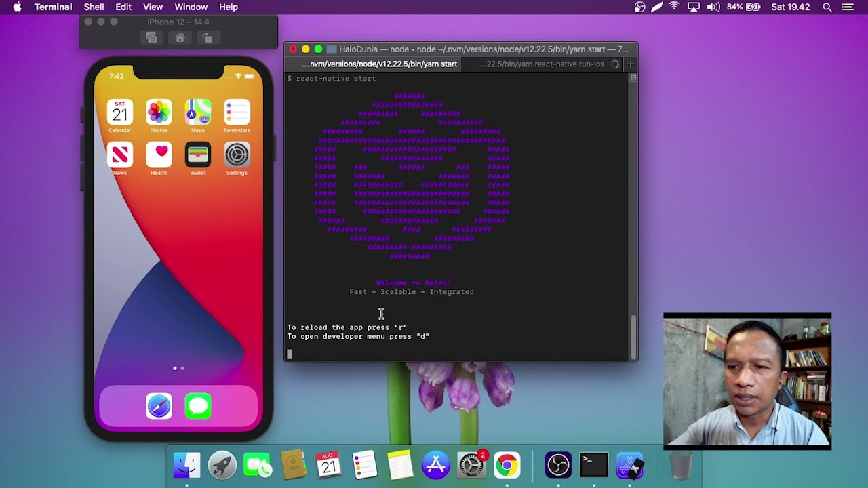Screen dimensions: 868x488
Task: Click the 'Welcome to Metro!' text
Action: point(414,283)
